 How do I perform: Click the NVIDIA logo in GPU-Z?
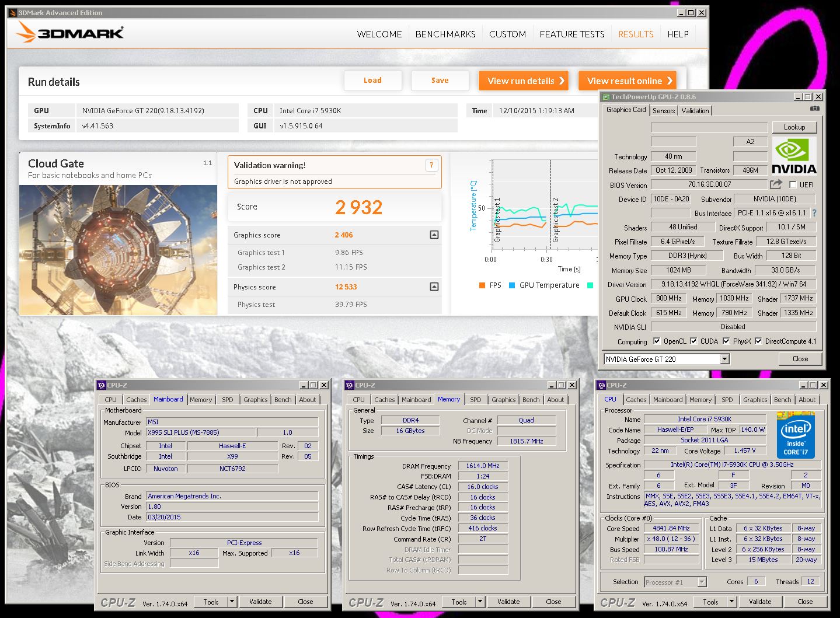click(794, 156)
